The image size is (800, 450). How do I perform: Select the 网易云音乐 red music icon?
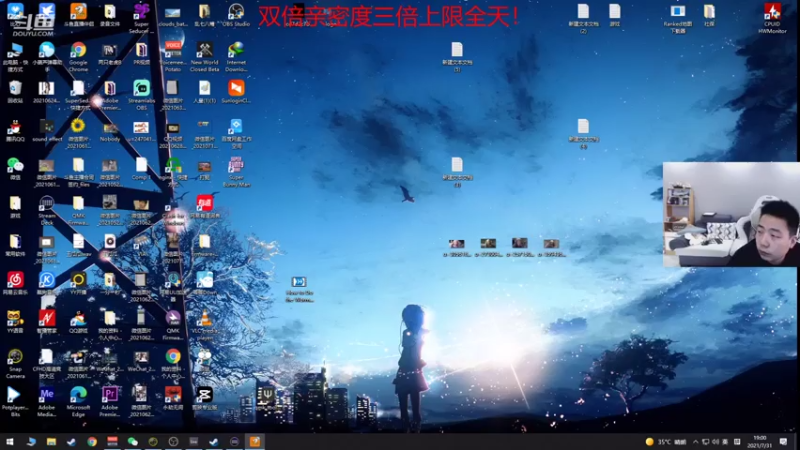15,283
